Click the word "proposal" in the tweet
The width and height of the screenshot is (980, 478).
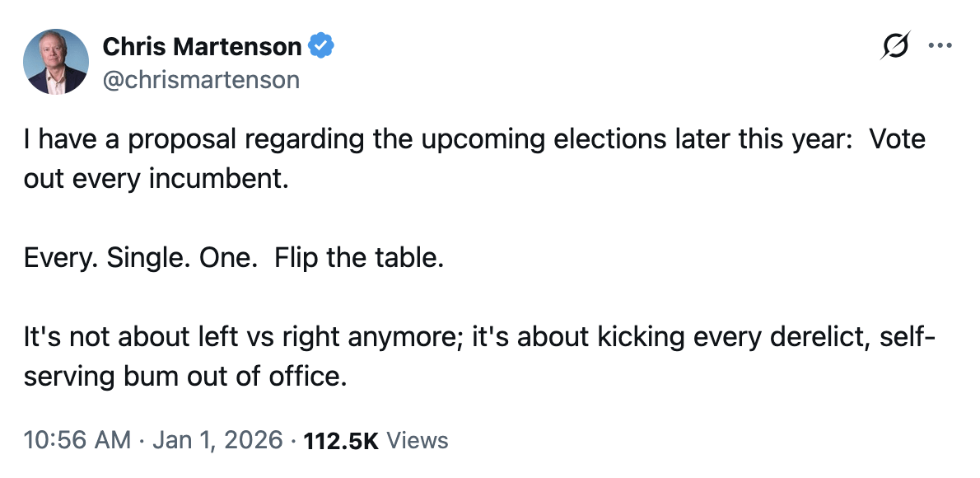point(169,139)
